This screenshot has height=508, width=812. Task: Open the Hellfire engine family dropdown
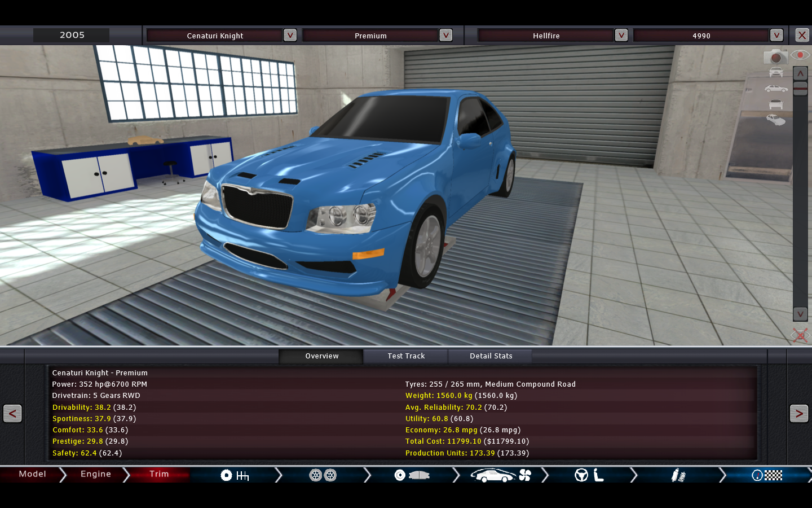coord(621,36)
